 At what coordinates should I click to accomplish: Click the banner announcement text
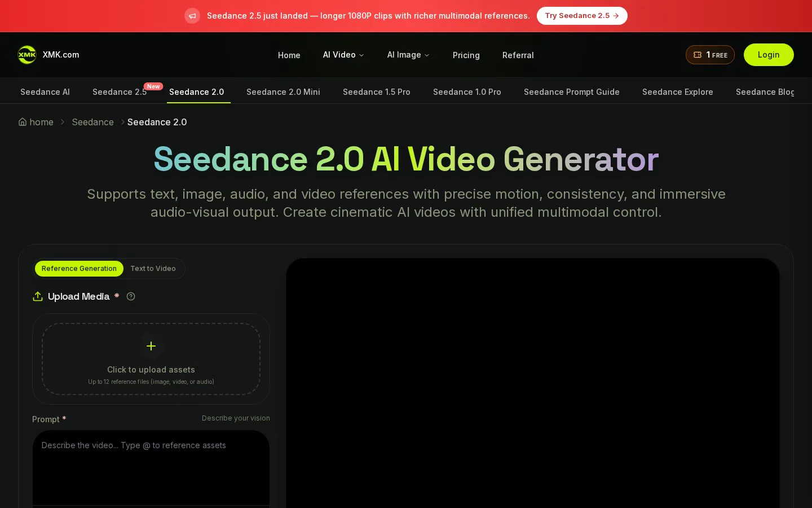pyautogui.click(x=368, y=16)
